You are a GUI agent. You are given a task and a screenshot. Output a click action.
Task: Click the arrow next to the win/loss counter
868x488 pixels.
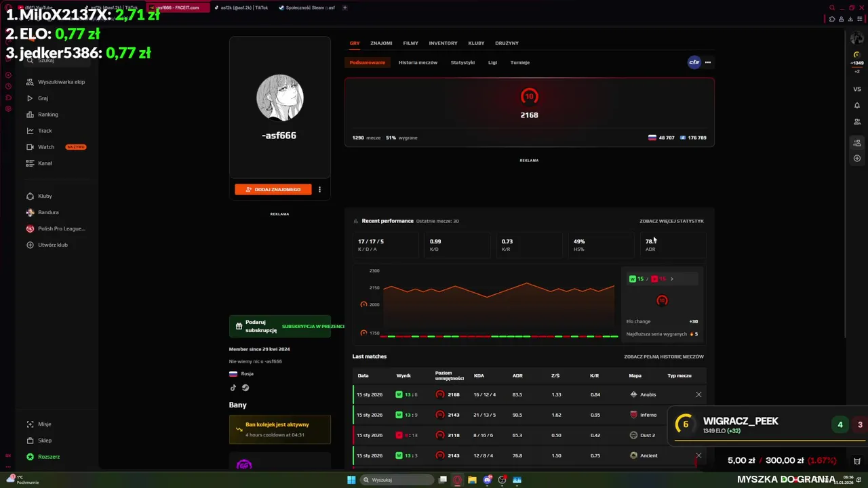click(x=672, y=279)
